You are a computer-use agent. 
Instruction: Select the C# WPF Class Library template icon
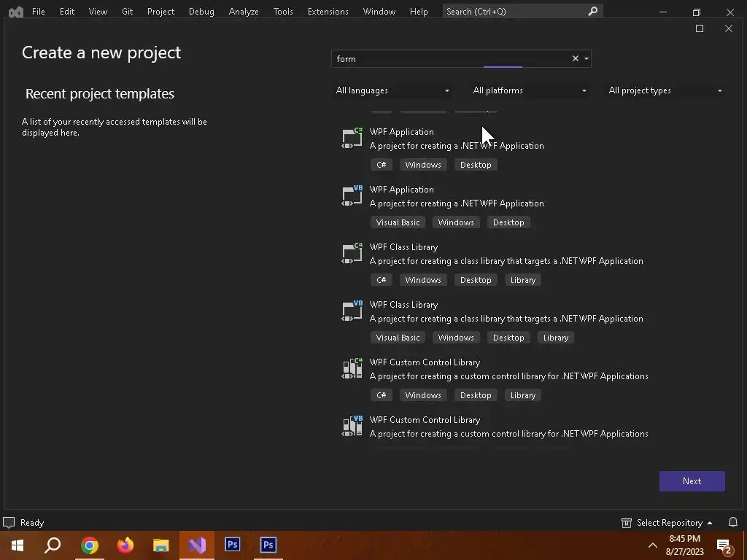click(352, 253)
